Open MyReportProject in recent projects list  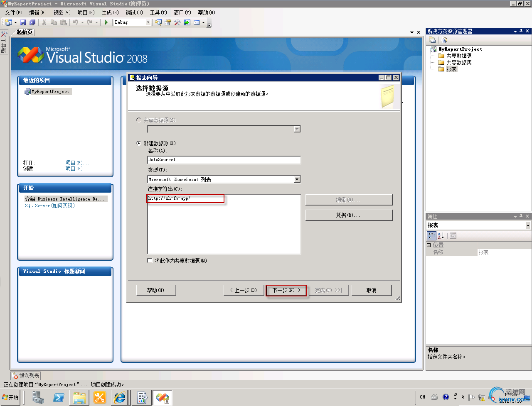[47, 91]
